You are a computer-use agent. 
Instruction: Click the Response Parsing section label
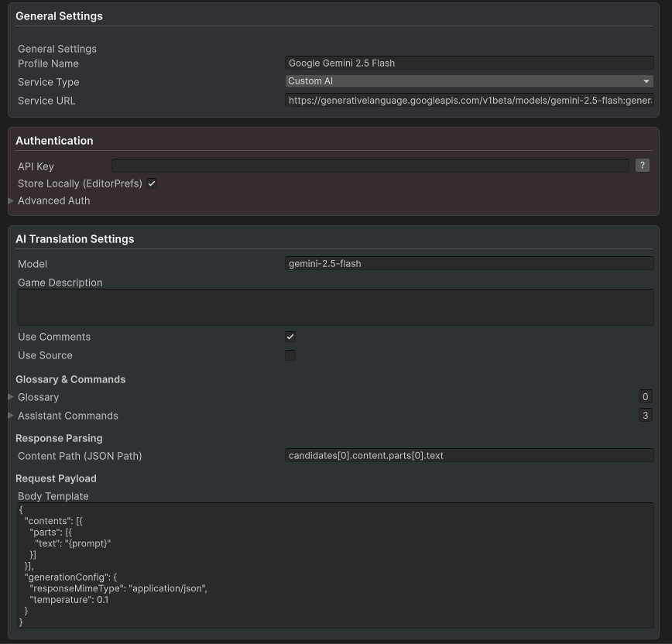point(59,438)
